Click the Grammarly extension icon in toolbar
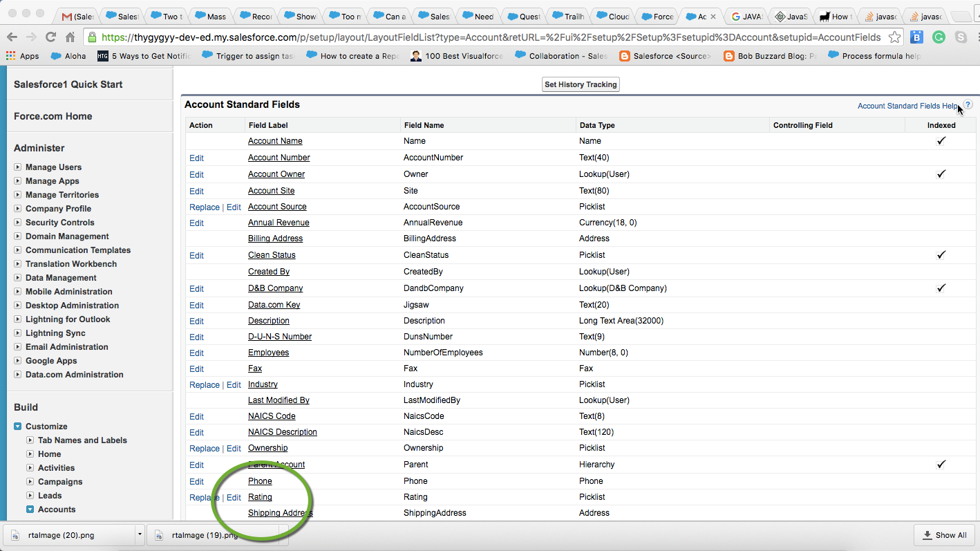Image resolution: width=980 pixels, height=551 pixels. 939,37
